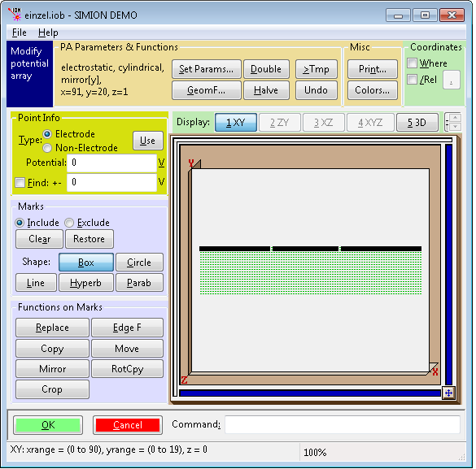
Task: Click the Mirror function button
Action: (52, 369)
